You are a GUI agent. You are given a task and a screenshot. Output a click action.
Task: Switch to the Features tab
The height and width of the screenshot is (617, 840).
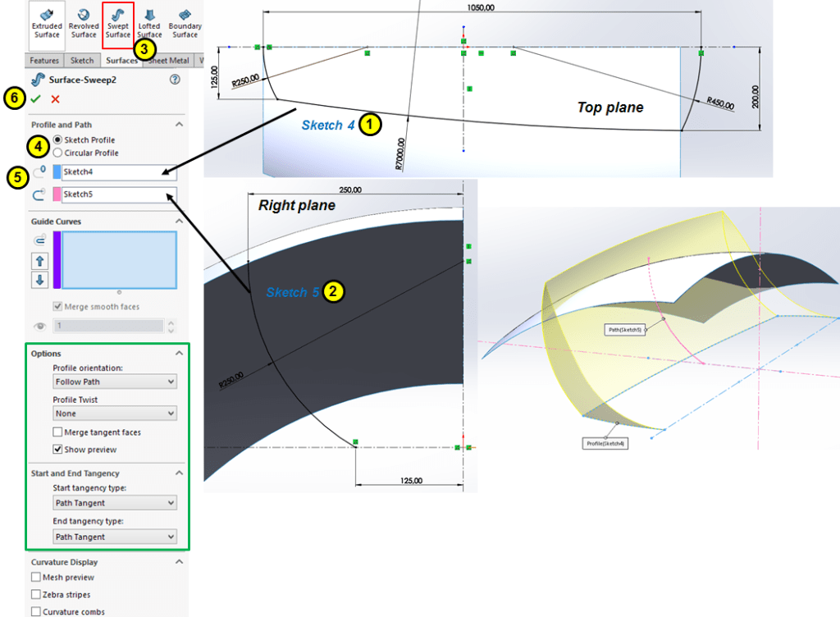tap(44, 61)
